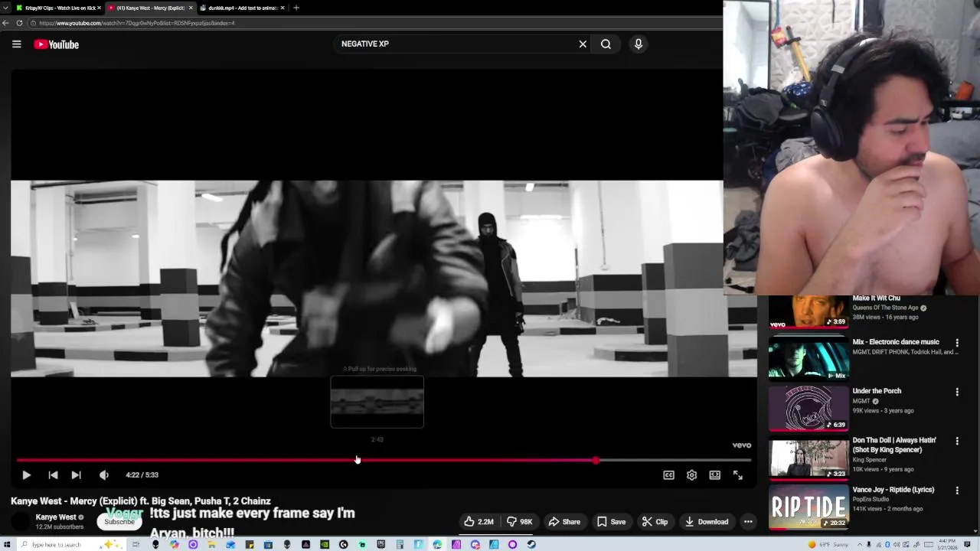Open the Kanye West channel name link
Screen dimensions: 980x551
click(56, 517)
